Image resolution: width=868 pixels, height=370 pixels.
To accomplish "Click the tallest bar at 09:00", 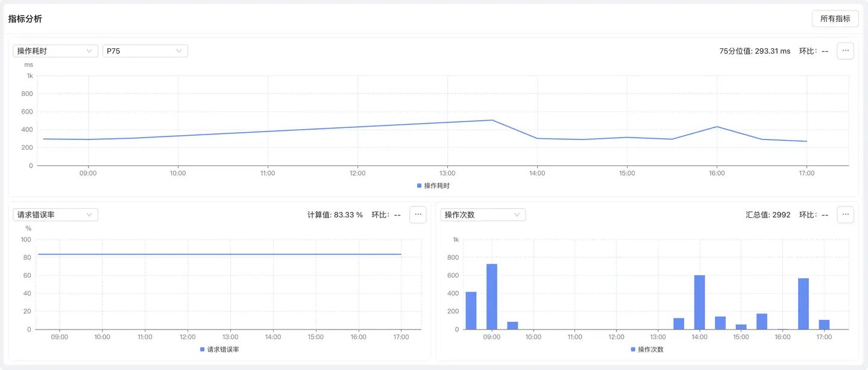I will tap(492, 296).
